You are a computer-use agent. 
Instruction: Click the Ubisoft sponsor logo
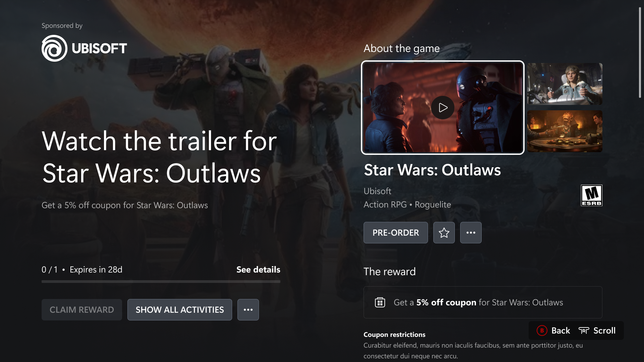(x=84, y=48)
